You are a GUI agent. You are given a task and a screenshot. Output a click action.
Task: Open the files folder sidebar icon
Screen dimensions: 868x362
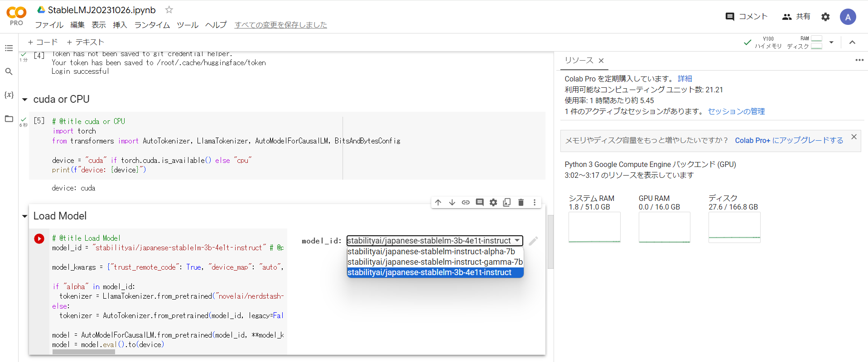point(9,119)
